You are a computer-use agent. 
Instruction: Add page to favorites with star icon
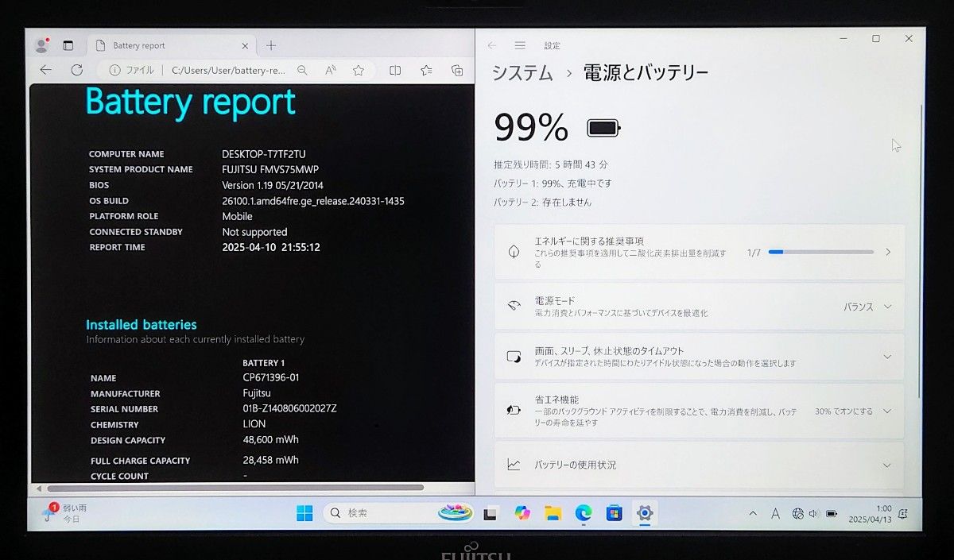point(359,70)
